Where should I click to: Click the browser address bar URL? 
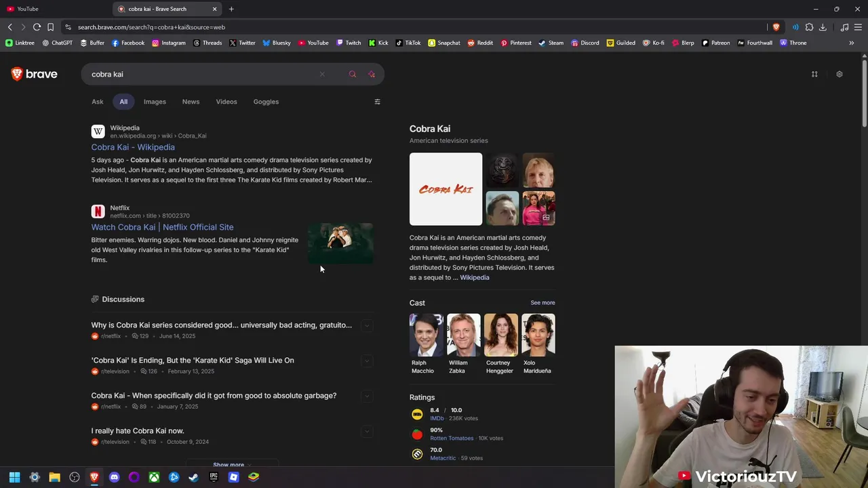click(x=151, y=27)
